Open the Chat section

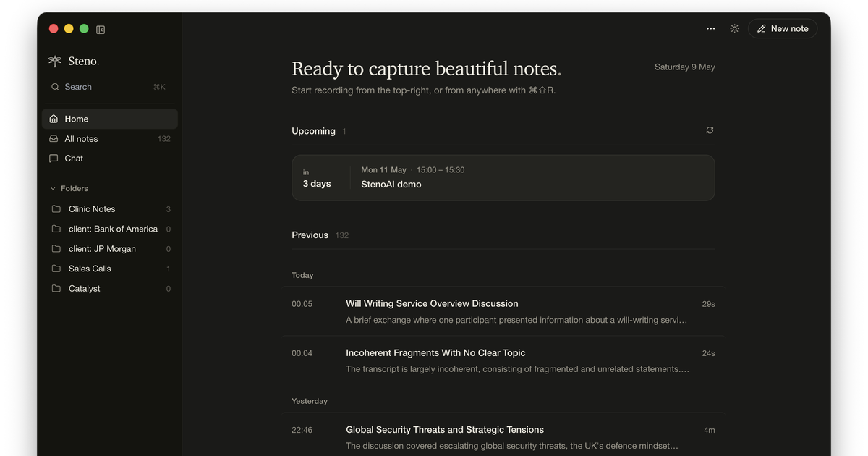click(x=110, y=159)
